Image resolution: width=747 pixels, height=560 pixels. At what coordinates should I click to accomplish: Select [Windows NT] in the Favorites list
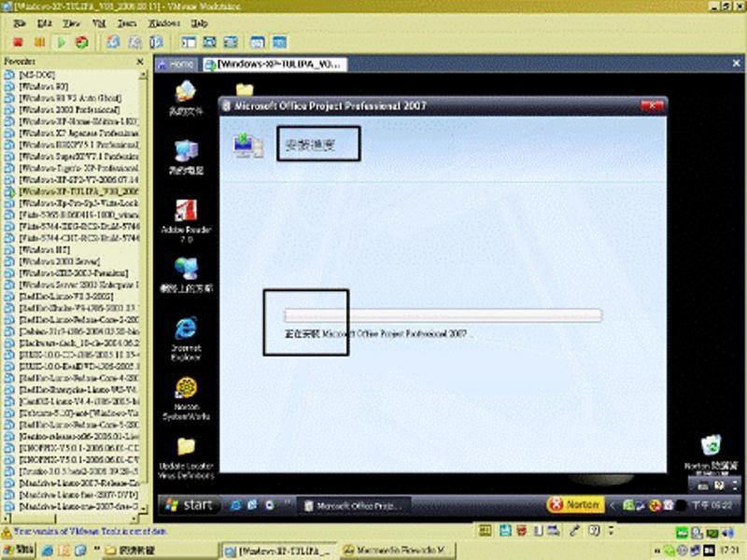44,249
